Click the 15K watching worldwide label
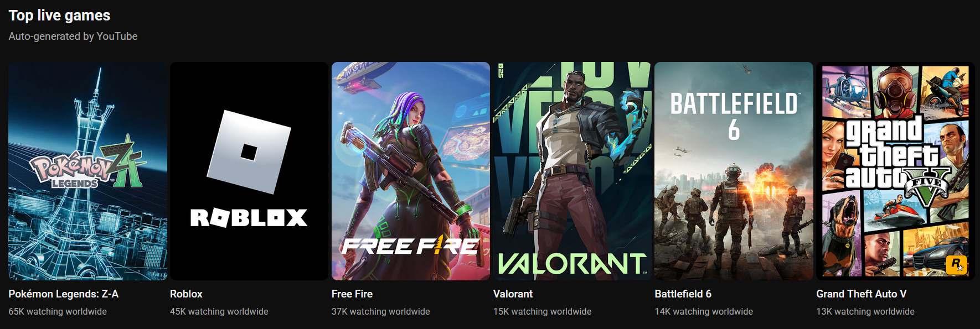 [542, 312]
